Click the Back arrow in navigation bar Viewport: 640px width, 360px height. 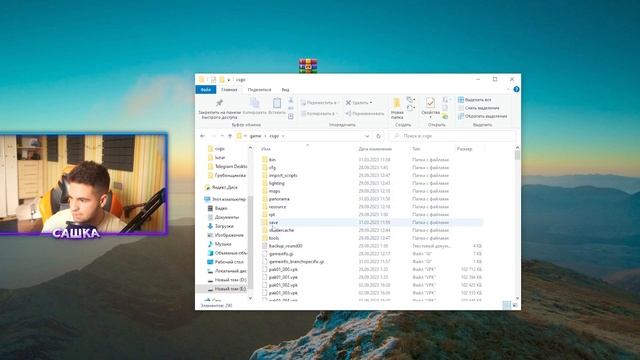[202, 136]
